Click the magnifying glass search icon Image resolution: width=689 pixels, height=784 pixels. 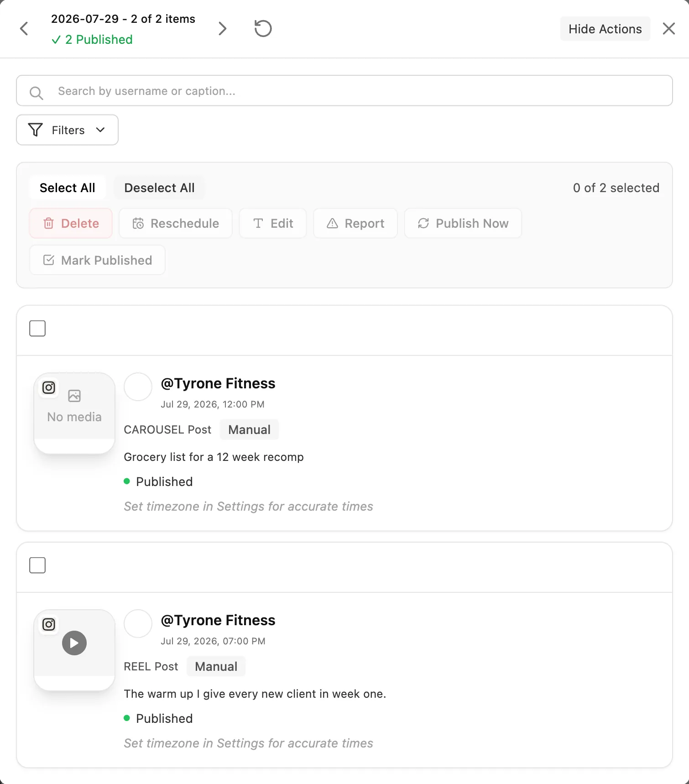(37, 93)
